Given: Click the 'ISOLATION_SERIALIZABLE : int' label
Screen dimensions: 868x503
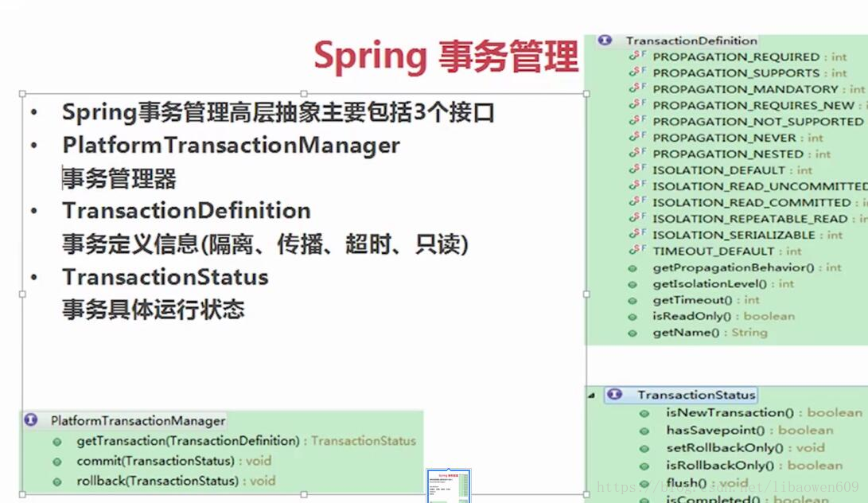Looking at the screenshot, I should coord(747,235).
